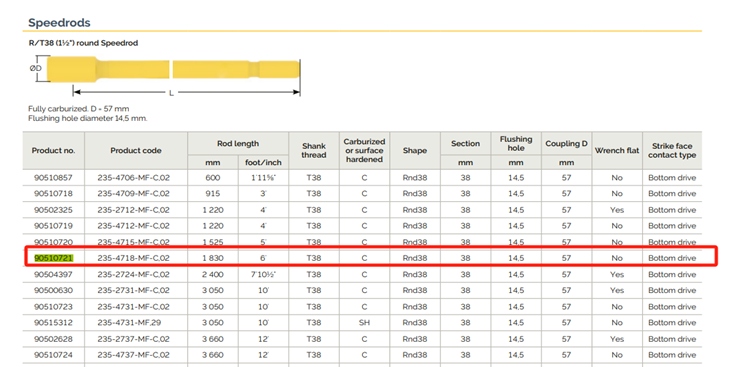The height and width of the screenshot is (367, 751).
Task: Click the SH hardening value for 90515312
Action: (364, 323)
